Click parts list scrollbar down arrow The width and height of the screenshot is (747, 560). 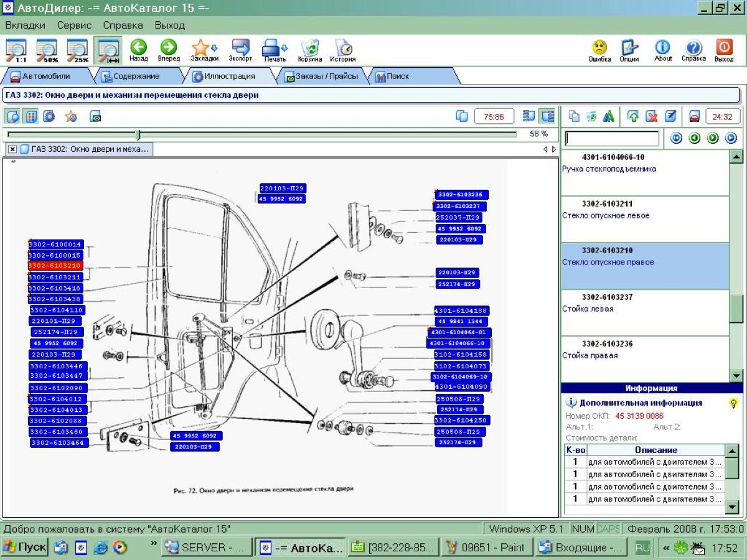tap(736, 375)
